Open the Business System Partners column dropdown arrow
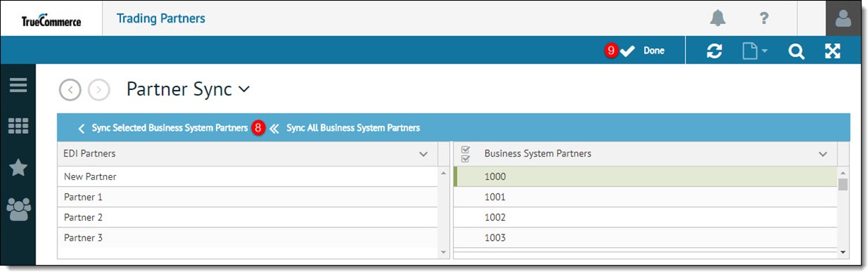 coord(823,154)
